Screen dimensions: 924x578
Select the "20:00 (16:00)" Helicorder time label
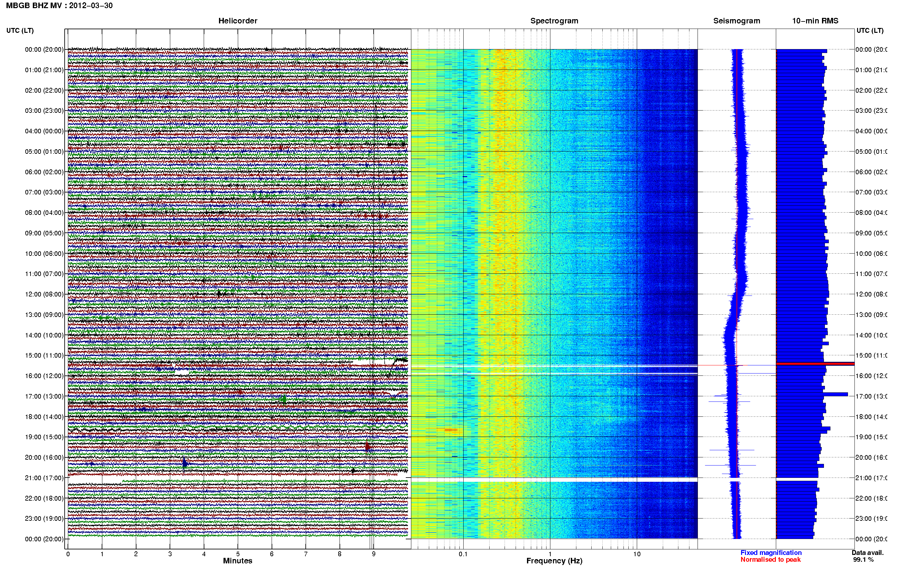click(44, 458)
